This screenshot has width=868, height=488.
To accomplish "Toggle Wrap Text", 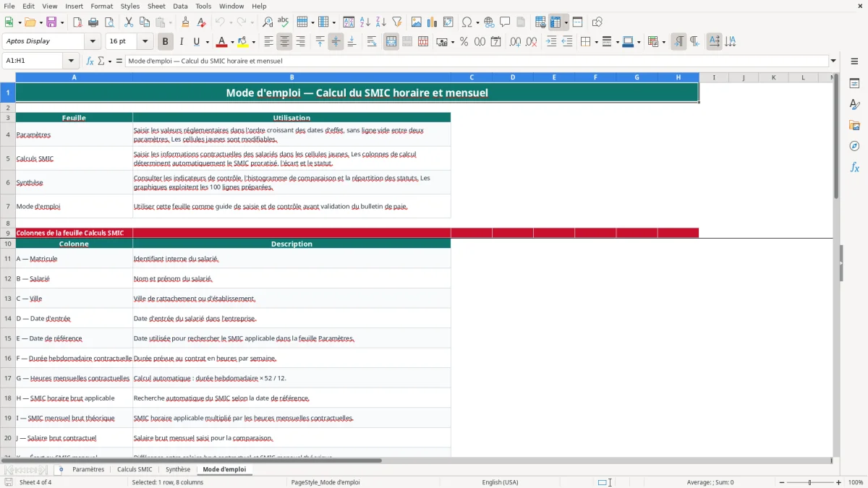I will coord(372,42).
